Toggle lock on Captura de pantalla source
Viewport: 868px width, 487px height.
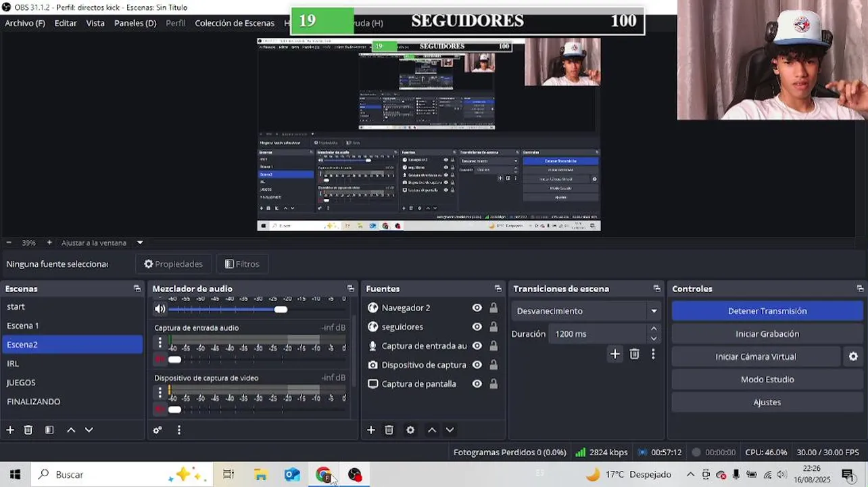(x=493, y=384)
